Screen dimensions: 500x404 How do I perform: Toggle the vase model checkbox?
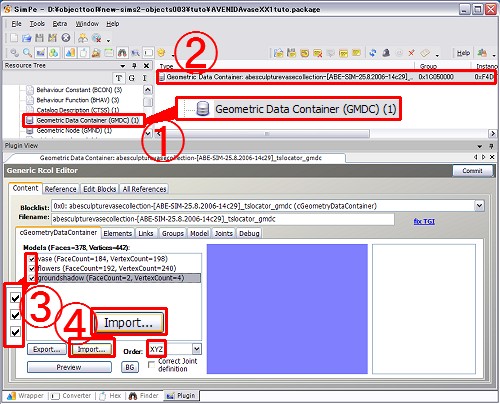[x=32, y=259]
